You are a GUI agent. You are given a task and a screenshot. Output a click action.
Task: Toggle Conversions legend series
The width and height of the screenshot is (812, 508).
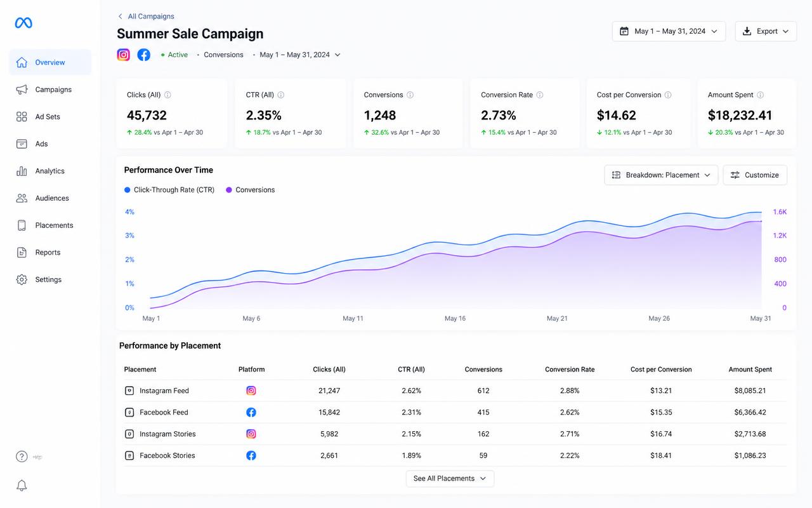251,190
